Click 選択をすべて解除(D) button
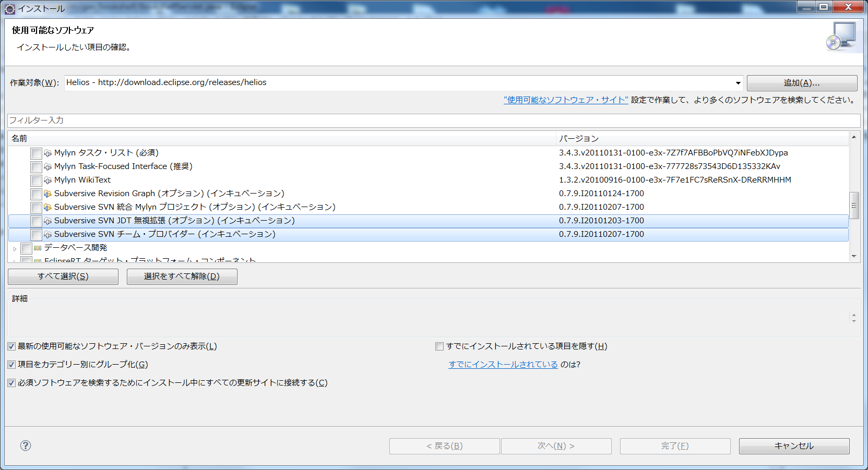This screenshot has width=868, height=470. pos(182,276)
